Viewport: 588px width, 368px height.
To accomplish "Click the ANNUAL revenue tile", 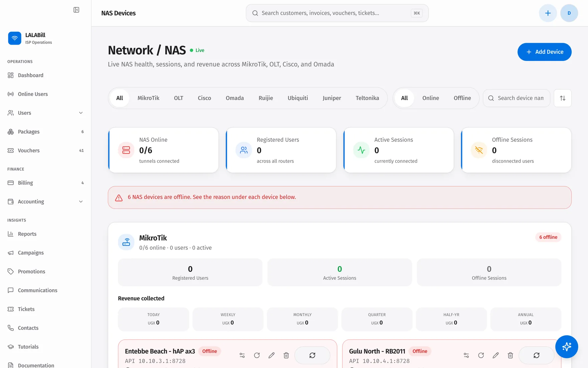I will (x=526, y=319).
